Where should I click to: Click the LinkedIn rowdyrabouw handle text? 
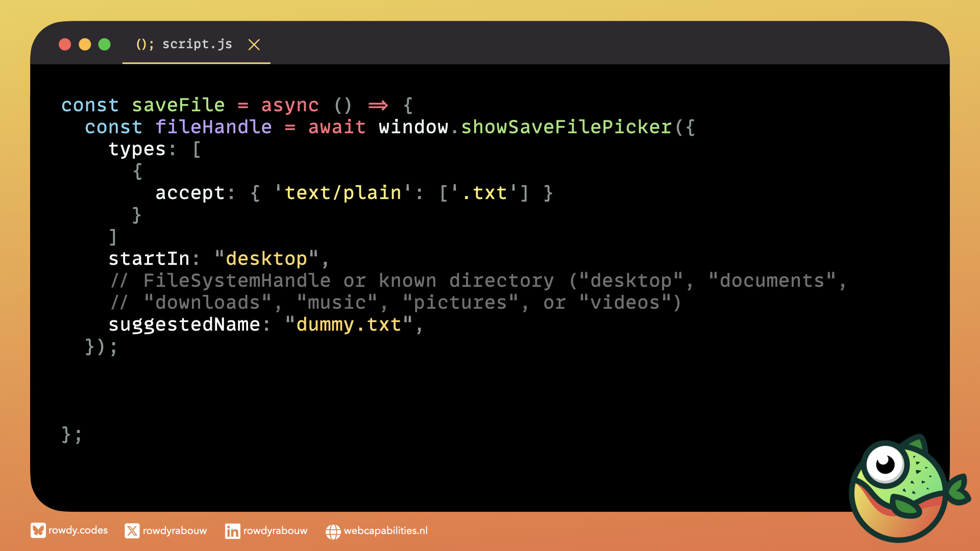coord(275,531)
